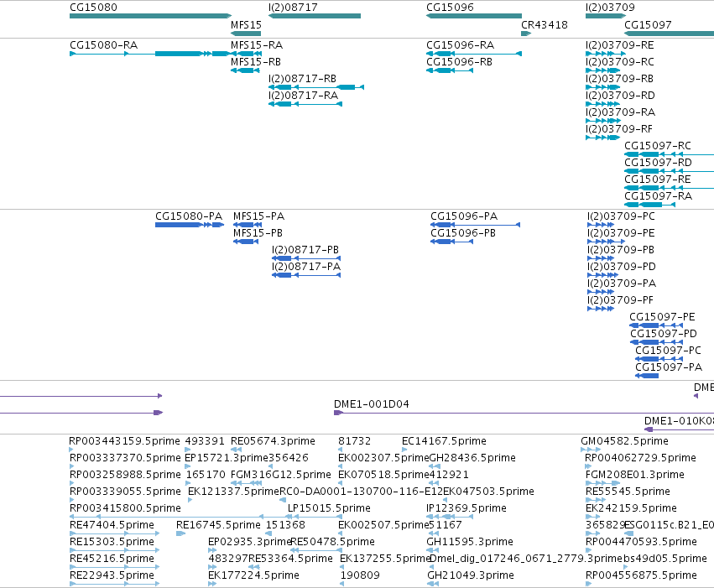This screenshot has width=714, height=588.
Task: Select the CG15080-PA protein feature
Action: coord(189,216)
